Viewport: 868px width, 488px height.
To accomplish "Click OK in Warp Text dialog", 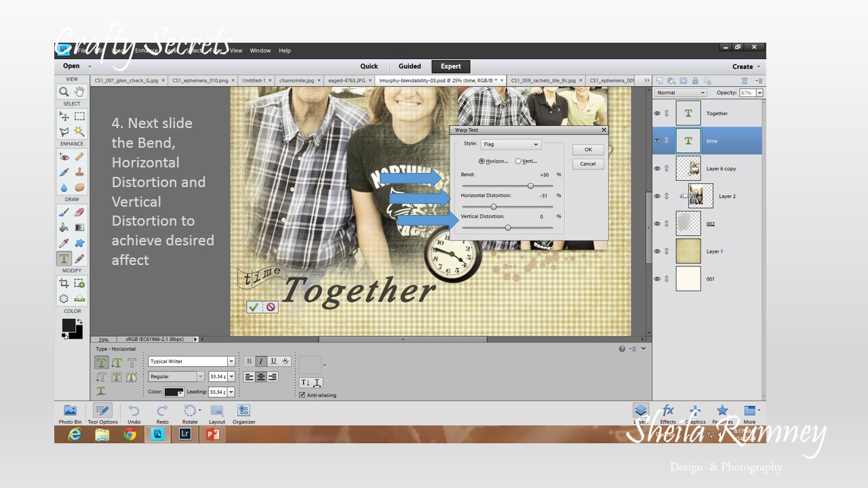I will pos(588,150).
